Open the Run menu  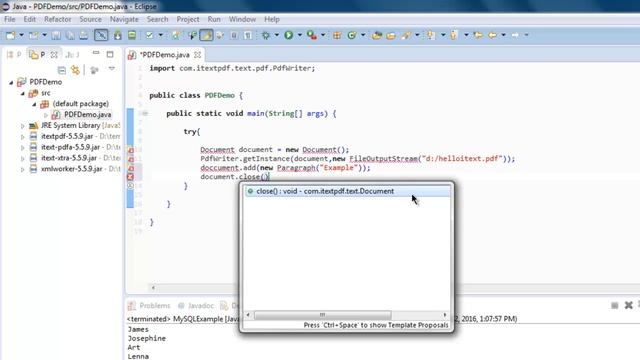pyautogui.click(x=214, y=19)
